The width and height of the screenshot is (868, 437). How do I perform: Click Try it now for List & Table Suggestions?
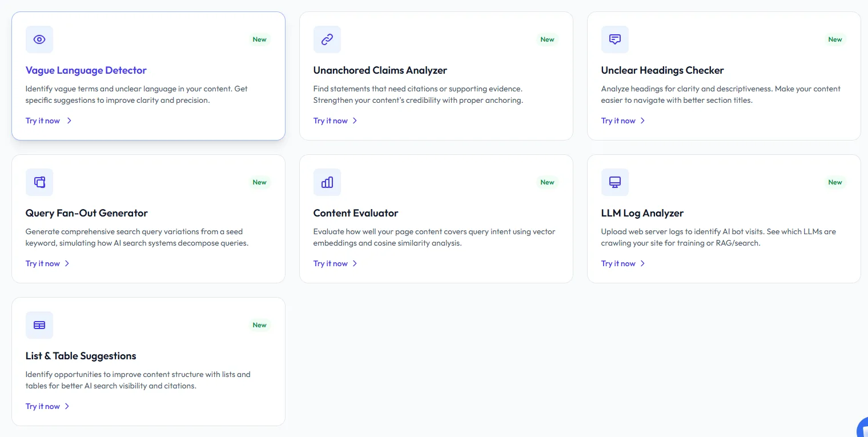tap(43, 406)
